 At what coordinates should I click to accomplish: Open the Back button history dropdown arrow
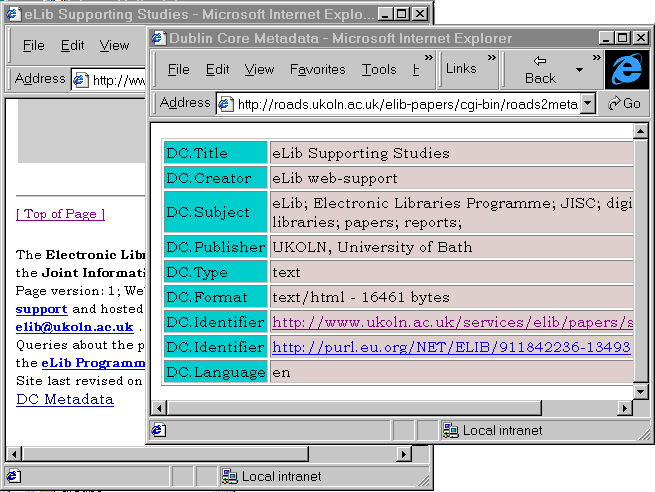click(x=579, y=70)
